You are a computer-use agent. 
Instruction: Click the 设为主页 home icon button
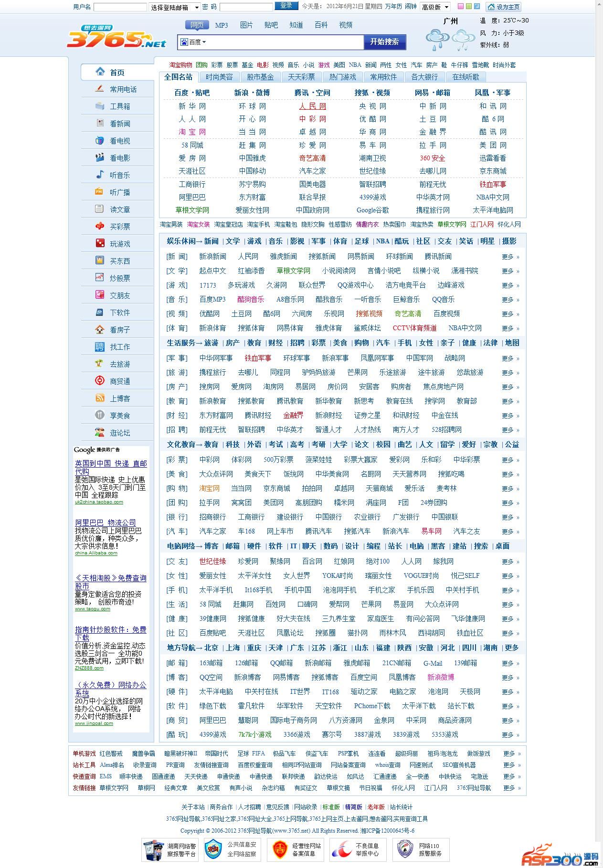[x=503, y=7]
